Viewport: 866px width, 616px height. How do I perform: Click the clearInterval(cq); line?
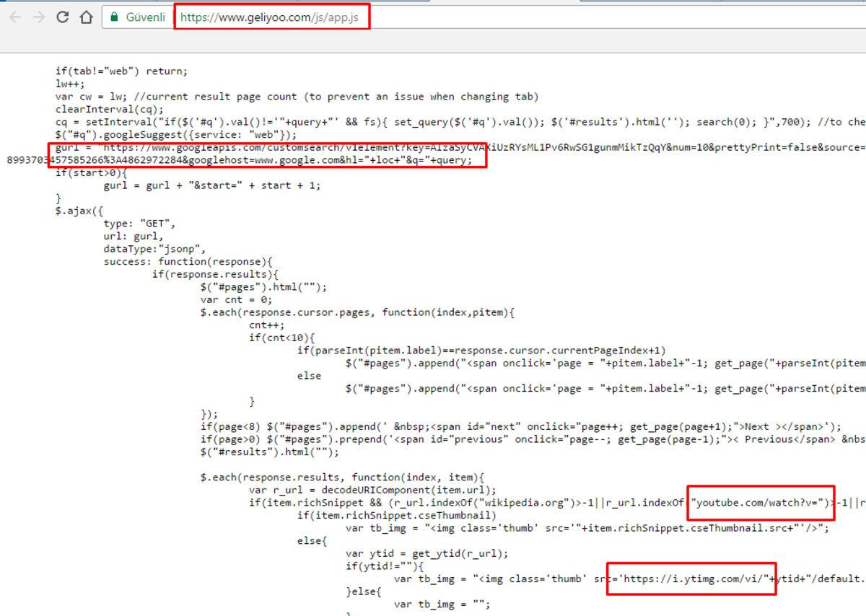pos(105,109)
